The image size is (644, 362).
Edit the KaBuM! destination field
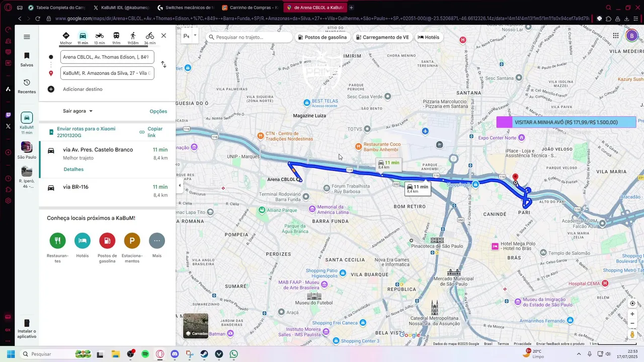[x=107, y=73]
